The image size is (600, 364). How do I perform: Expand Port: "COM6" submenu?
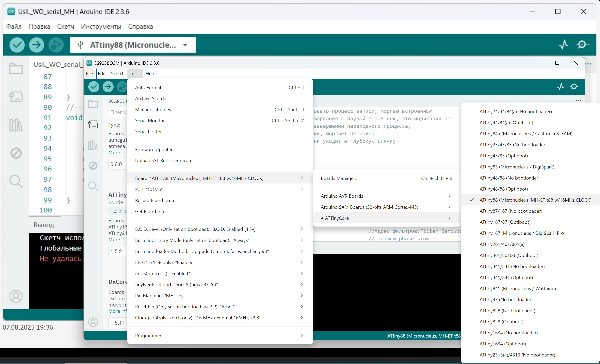(220, 189)
